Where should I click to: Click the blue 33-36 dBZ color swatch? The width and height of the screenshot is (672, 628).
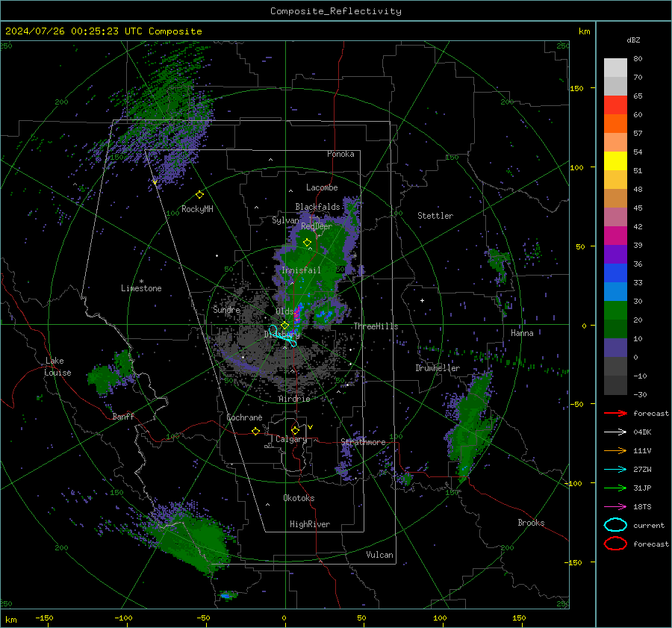[x=615, y=273]
